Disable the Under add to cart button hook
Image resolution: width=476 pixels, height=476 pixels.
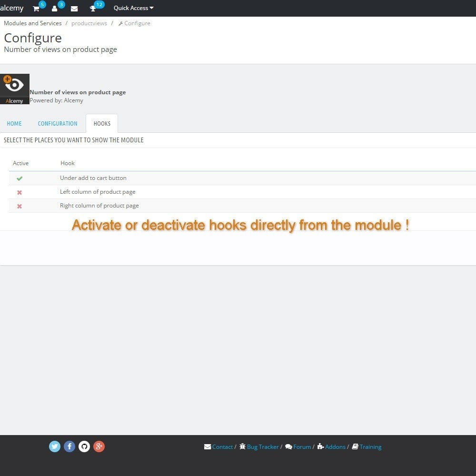(x=20, y=178)
